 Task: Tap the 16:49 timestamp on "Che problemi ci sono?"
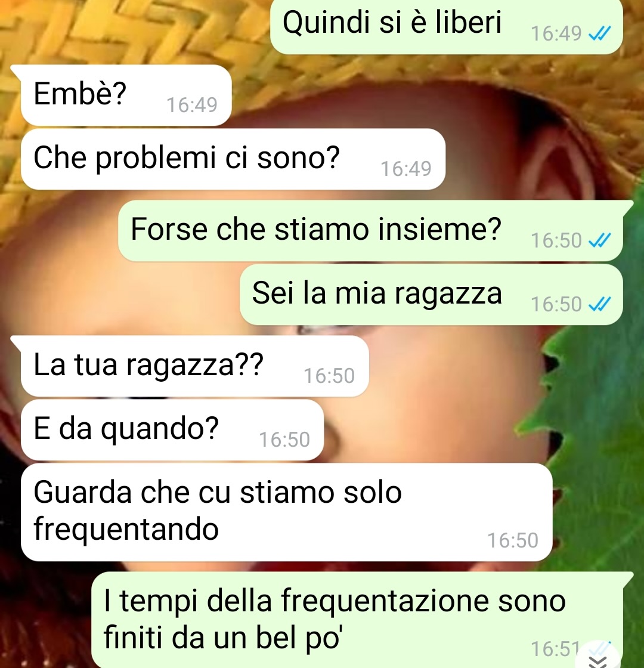406,169
